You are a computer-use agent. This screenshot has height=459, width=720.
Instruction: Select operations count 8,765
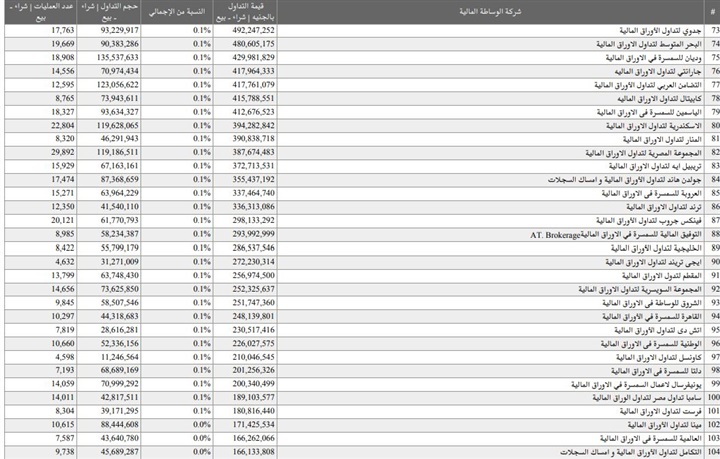click(x=65, y=99)
